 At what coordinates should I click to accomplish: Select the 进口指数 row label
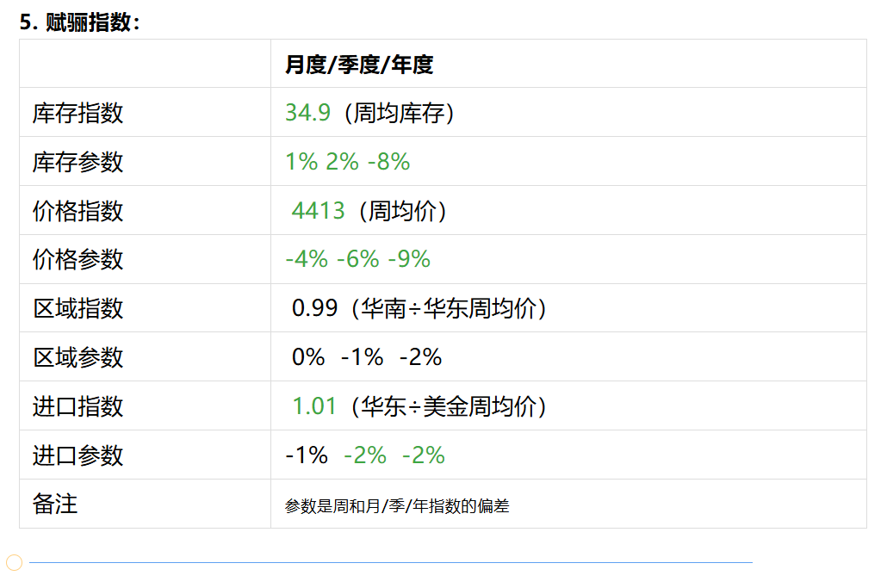click(78, 406)
